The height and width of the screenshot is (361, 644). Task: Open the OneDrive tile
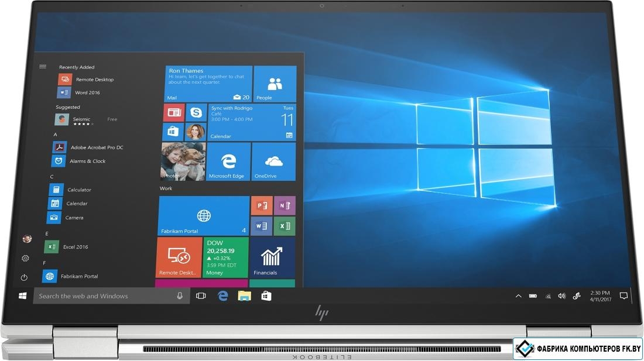tap(273, 161)
